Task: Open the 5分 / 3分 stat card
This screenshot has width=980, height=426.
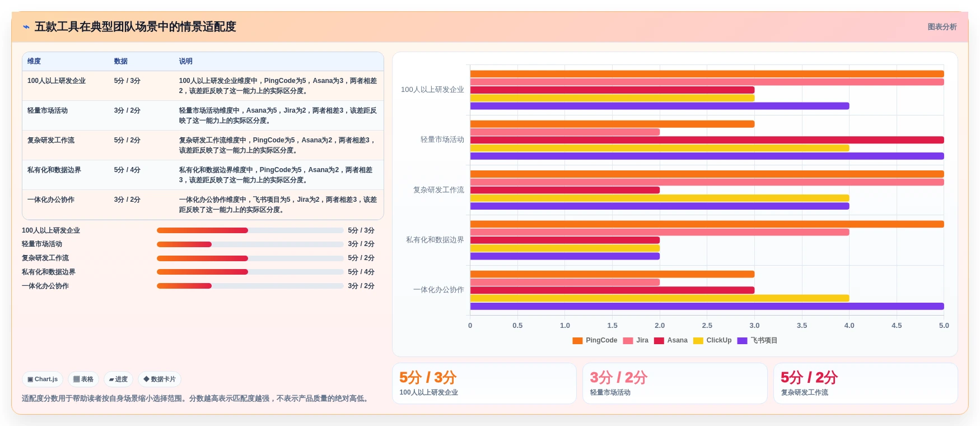Action: click(484, 383)
